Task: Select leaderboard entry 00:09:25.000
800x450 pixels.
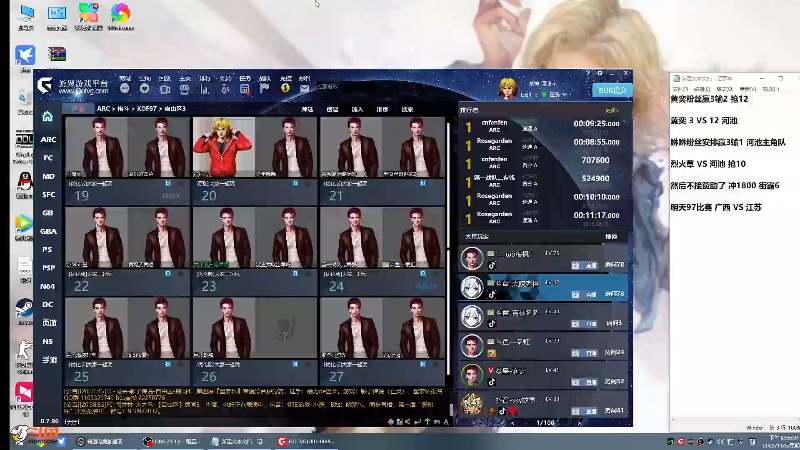Action: (x=542, y=126)
